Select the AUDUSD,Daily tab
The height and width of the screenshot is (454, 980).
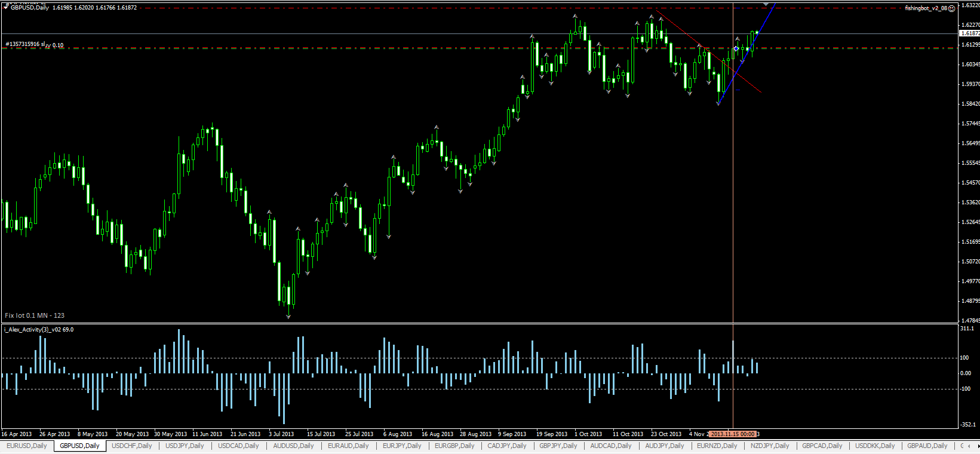click(x=293, y=446)
